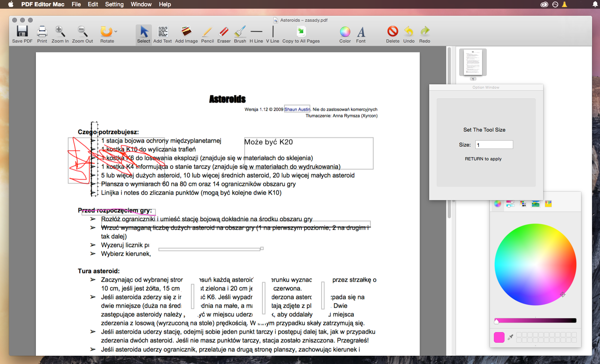
Task: Select the page 1 thumbnail
Action: click(x=473, y=62)
